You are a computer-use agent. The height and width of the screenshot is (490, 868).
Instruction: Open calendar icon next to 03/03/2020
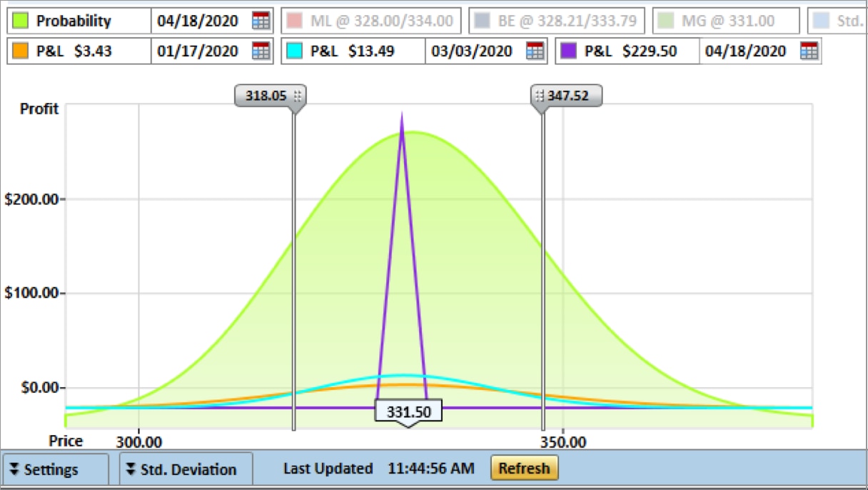coord(535,51)
